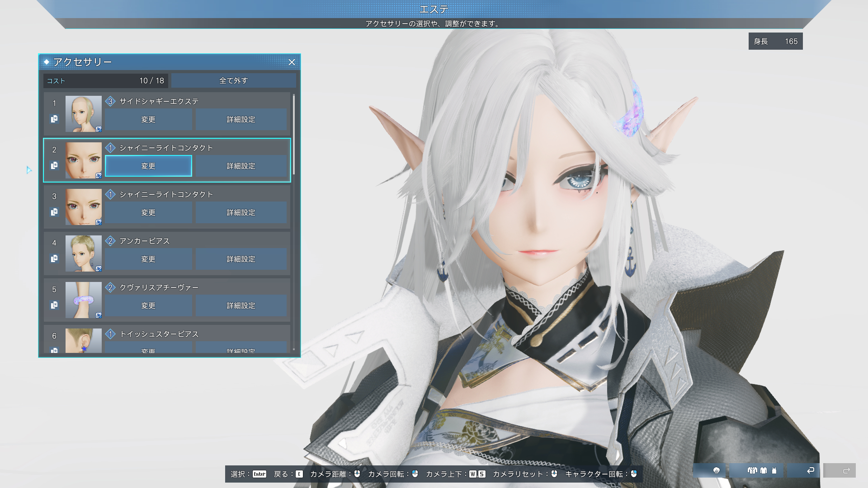Screen dimensions: 868x488
Task: Click 変更 for クヴァリスアチーヴァー
Action: pos(148,305)
